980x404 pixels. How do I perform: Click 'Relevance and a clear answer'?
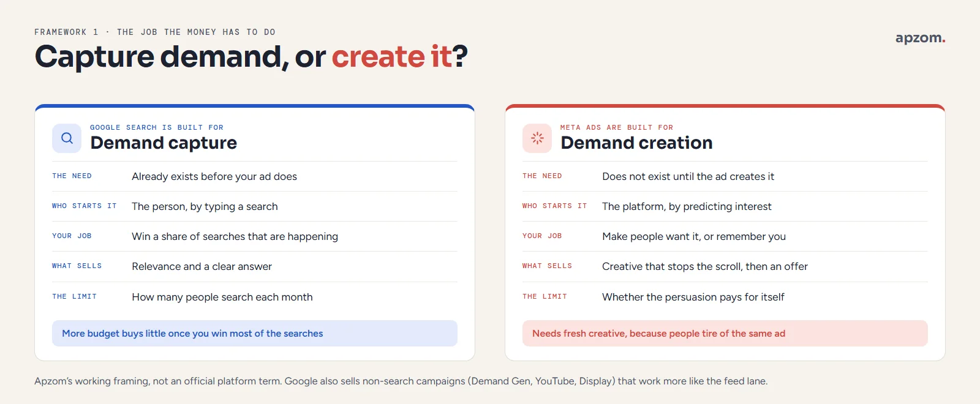[202, 266]
